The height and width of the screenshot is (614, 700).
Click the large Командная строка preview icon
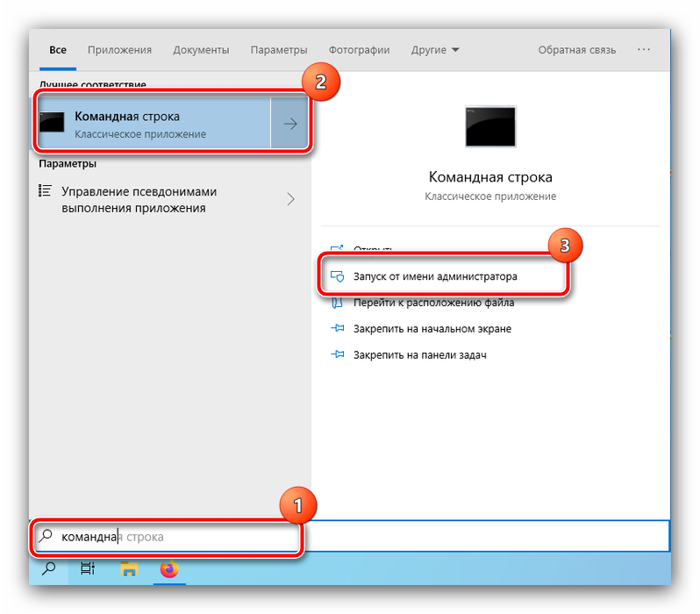pos(490,126)
